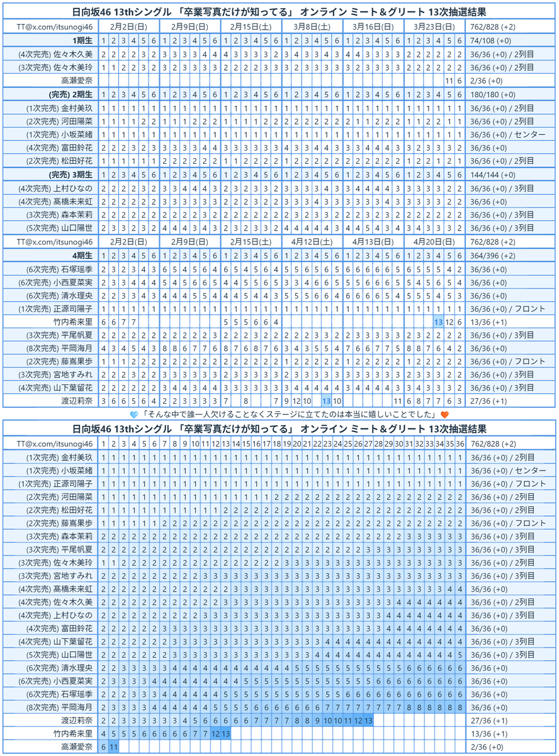Click column header 36 in the ranking table
Image resolution: width=559 pixels, height=756 pixels.
(x=460, y=443)
